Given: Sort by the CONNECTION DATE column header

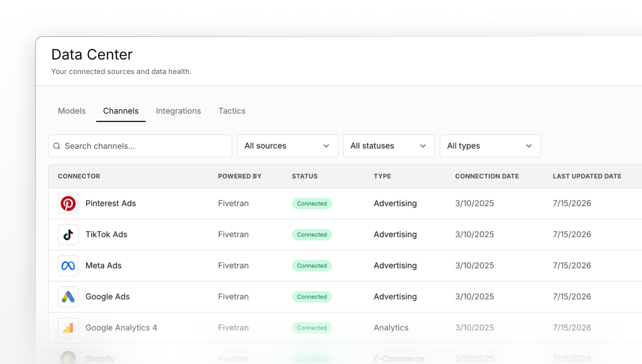Looking at the screenshot, I should coord(487,176).
